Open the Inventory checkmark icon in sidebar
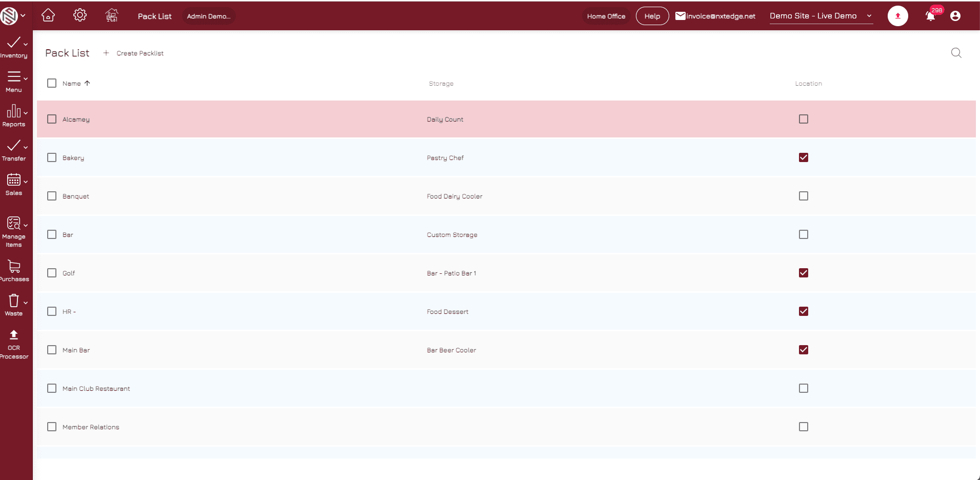The image size is (980, 480). click(x=13, y=43)
